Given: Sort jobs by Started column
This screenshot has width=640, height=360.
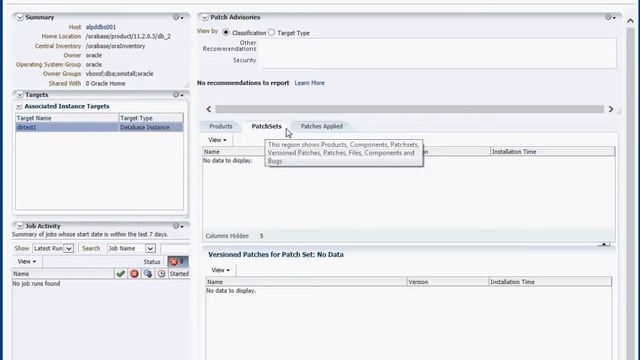Looking at the screenshot, I should coord(179,274).
